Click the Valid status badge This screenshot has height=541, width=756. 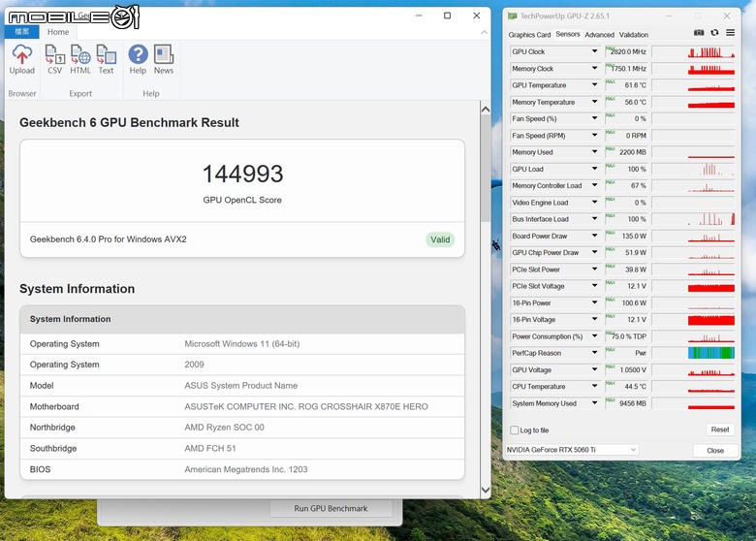pos(440,239)
